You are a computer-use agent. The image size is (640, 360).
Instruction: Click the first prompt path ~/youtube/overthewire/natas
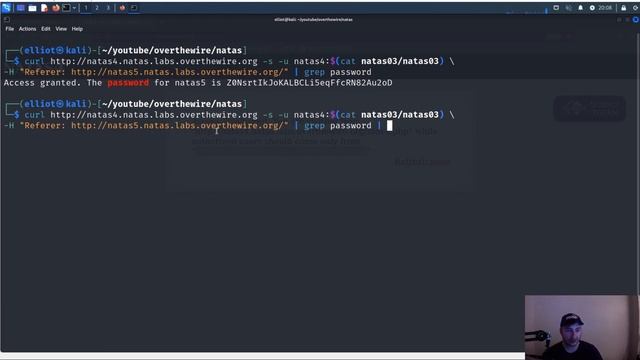172,50
